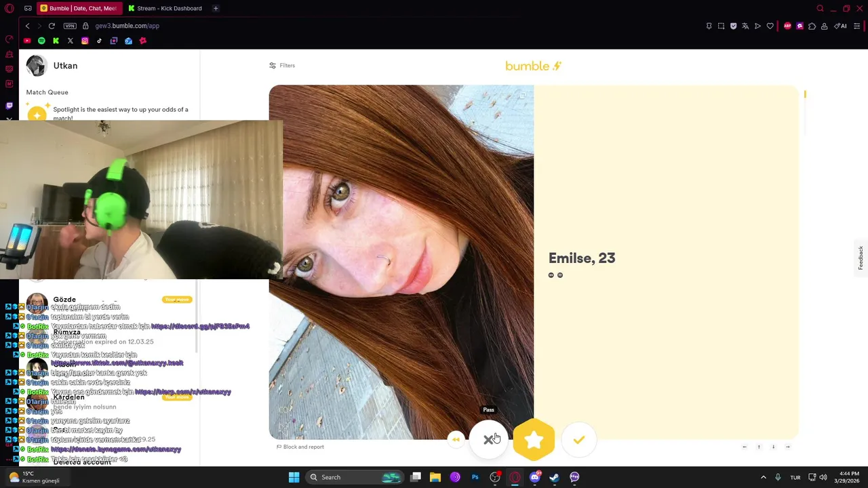Open Twitch in the Opera sidebar

coord(9,106)
